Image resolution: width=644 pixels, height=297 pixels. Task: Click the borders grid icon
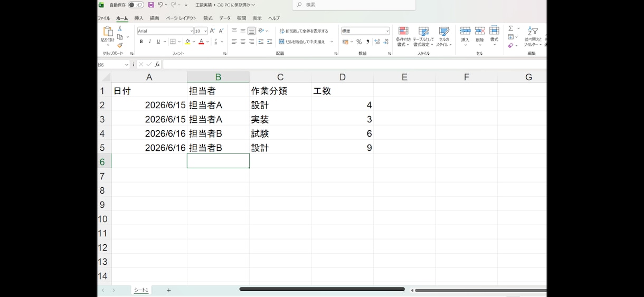coord(173,42)
